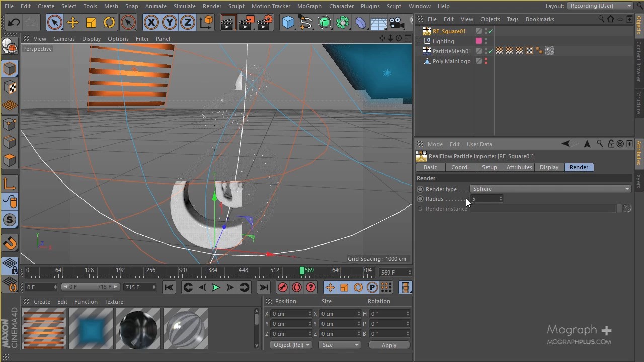Switch to the Setup tab
The width and height of the screenshot is (644, 362).
pos(489,167)
